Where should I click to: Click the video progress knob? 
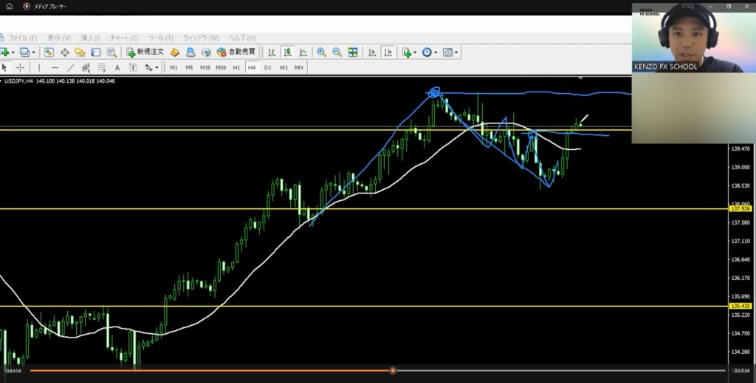tap(393, 370)
